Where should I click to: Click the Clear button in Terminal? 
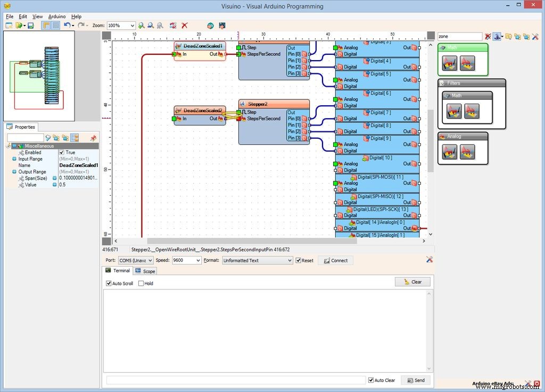tap(412, 282)
